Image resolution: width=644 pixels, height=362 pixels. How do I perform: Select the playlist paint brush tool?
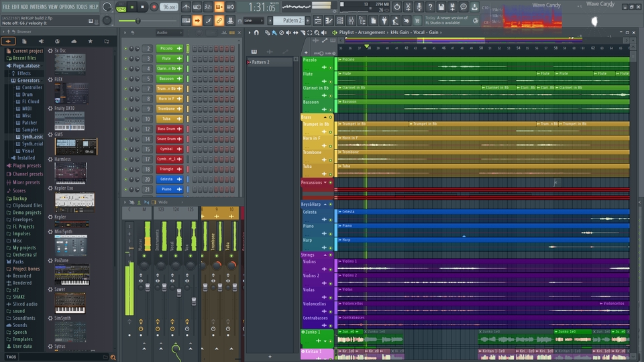tap(274, 32)
